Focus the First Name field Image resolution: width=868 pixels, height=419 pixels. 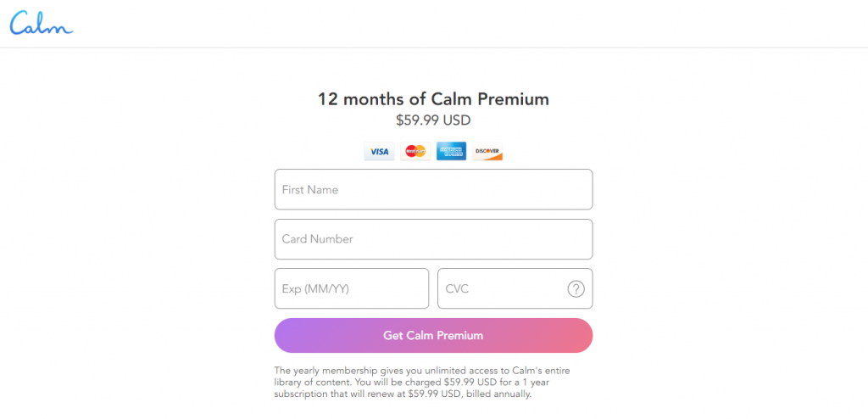(x=433, y=189)
